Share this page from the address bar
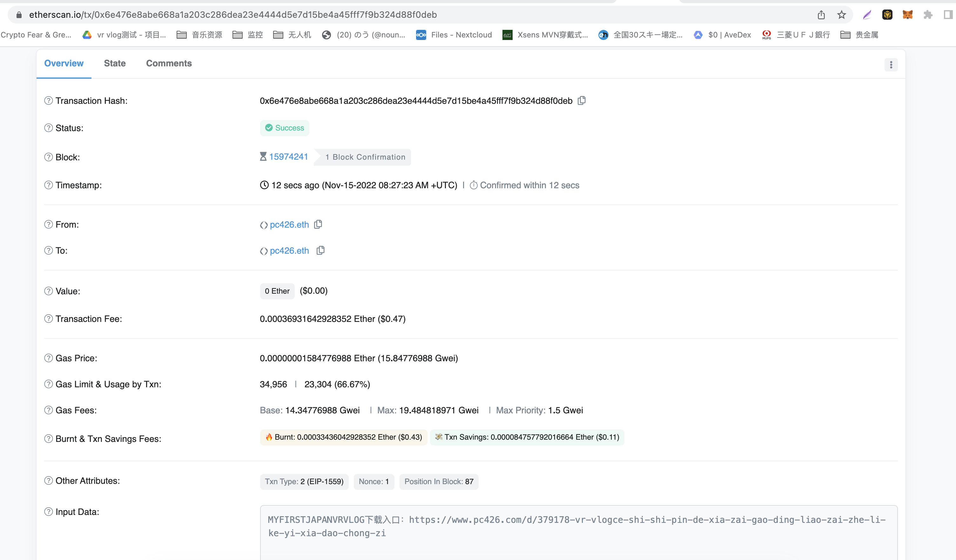956x560 pixels. click(x=821, y=15)
